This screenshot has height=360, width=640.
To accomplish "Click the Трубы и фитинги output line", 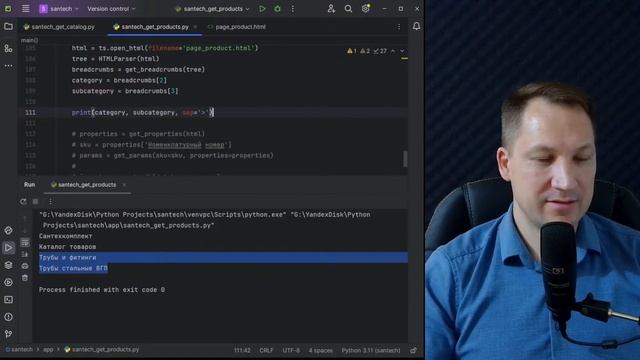I will pos(68,258).
